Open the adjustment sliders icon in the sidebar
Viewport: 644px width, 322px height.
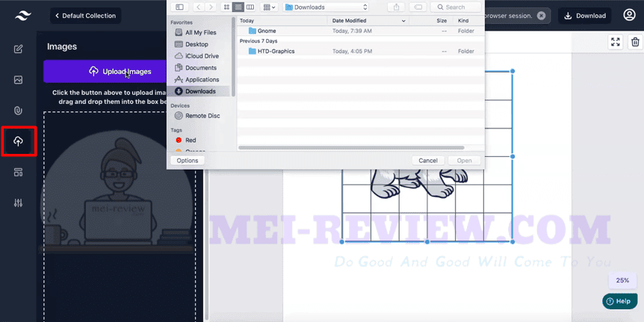18,203
